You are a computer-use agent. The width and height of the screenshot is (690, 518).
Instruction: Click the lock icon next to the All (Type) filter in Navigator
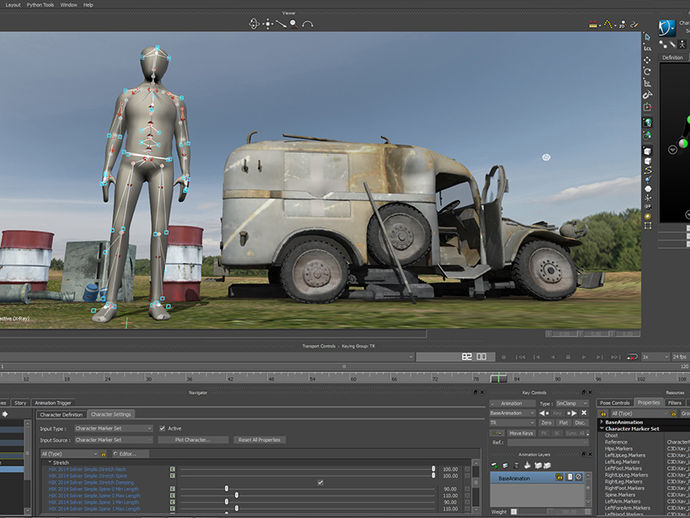point(103,454)
